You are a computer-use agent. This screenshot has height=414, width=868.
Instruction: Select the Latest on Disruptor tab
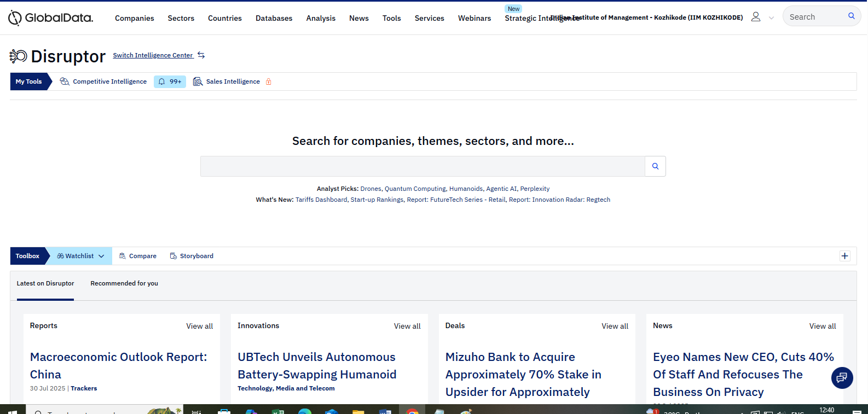pos(45,283)
